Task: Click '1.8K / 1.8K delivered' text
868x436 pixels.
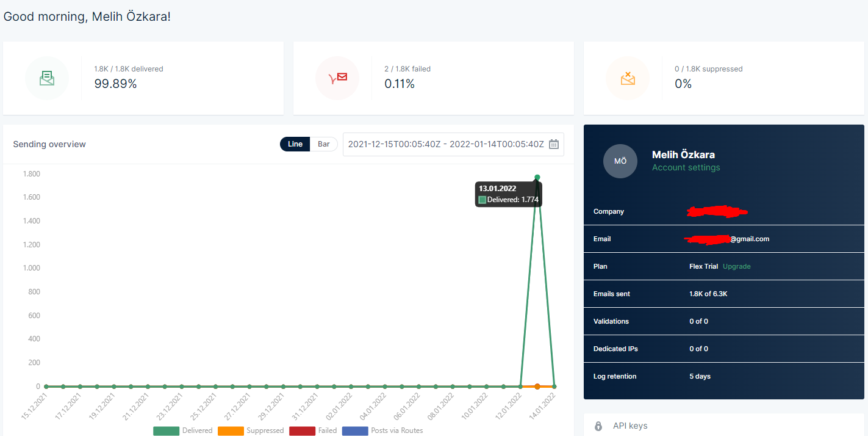Action: (129, 69)
